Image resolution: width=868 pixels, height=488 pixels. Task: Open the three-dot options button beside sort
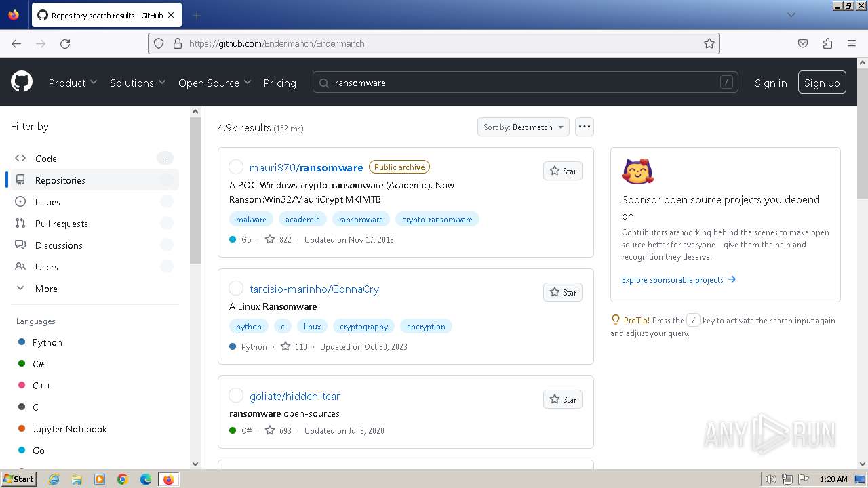(584, 127)
